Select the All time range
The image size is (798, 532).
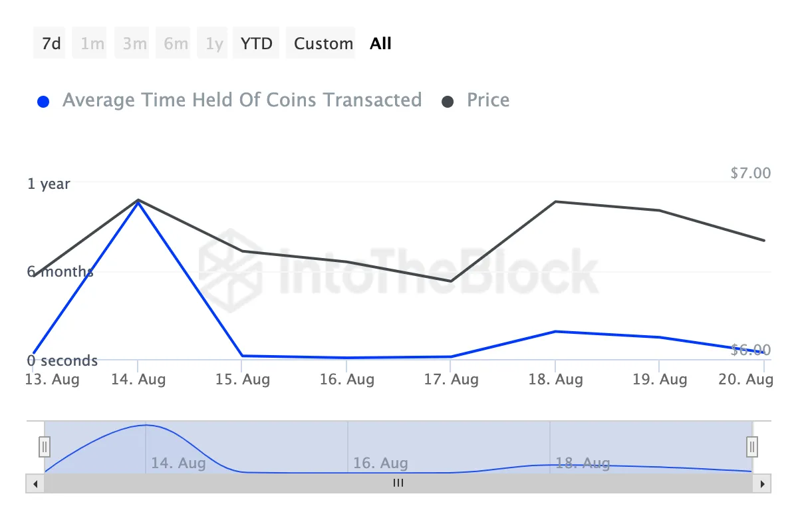tap(381, 44)
